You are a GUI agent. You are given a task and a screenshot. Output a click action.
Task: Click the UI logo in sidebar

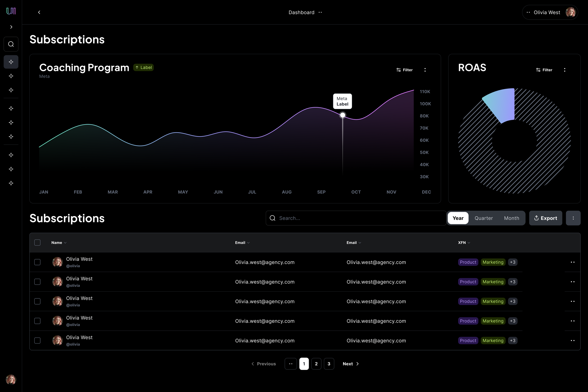tap(11, 11)
